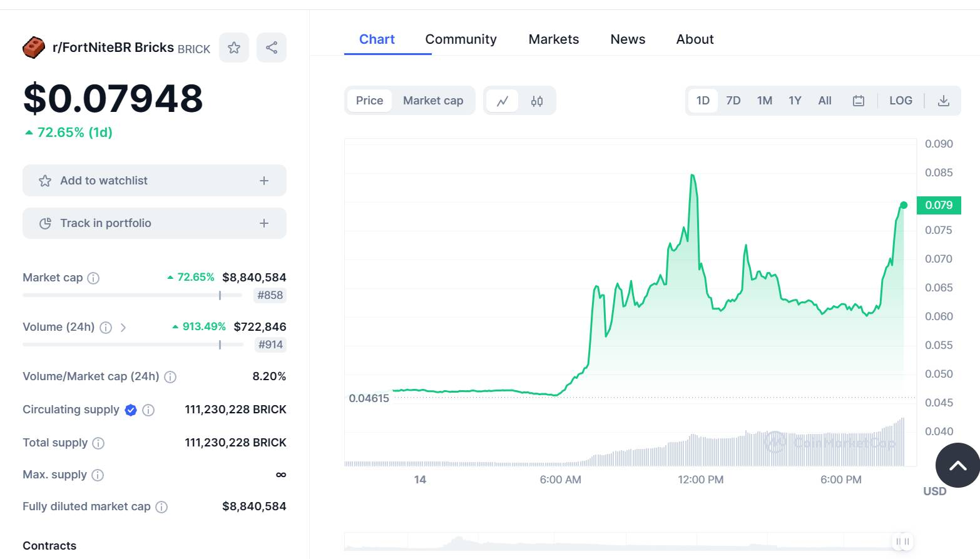Click the Circulating supply verified badge

click(x=131, y=410)
